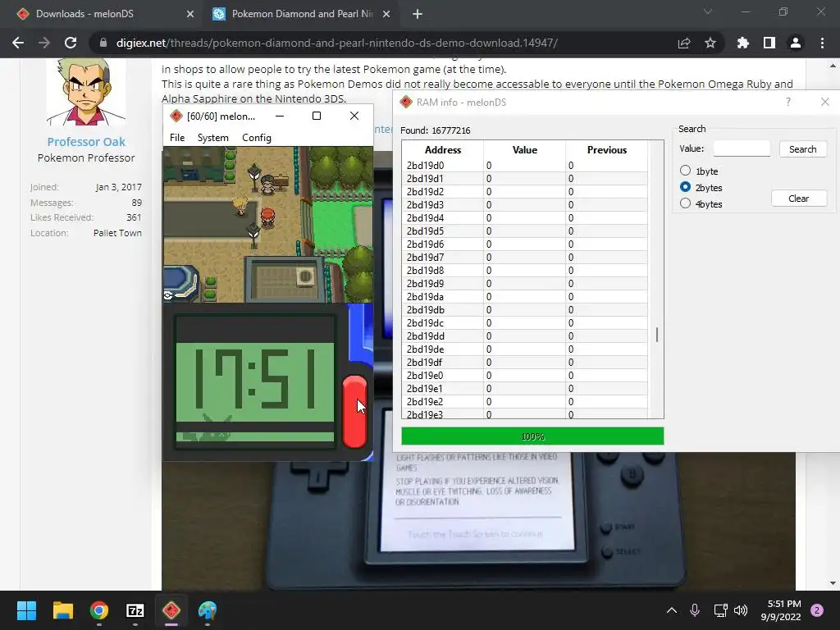Click the help question mark in RAM info
This screenshot has width=840, height=630.
coord(788,102)
